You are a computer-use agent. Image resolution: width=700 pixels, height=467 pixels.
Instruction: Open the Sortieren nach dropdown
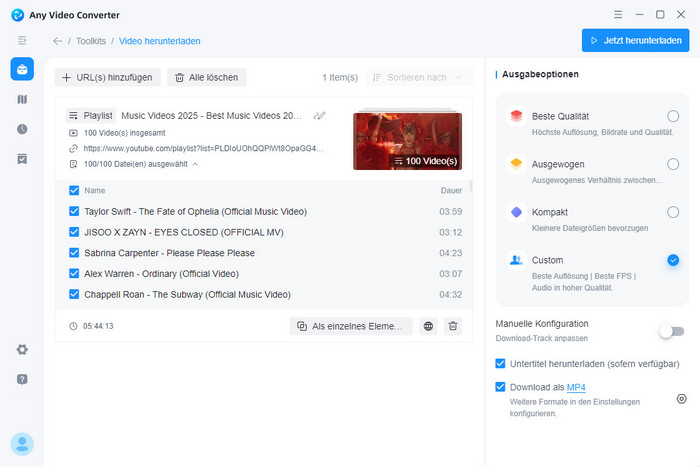pos(419,77)
